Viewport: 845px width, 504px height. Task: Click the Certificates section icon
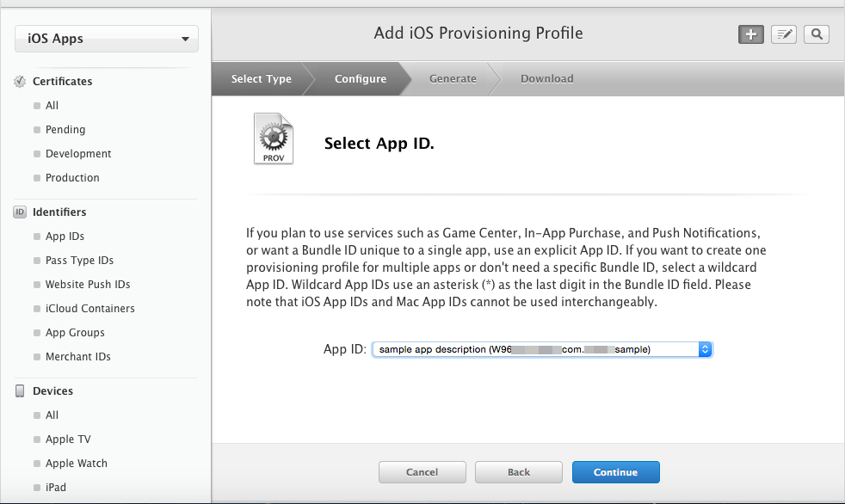[20, 82]
